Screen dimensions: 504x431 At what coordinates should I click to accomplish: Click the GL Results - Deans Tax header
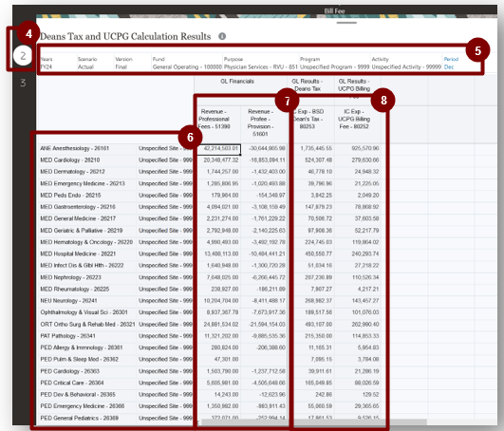(308, 85)
